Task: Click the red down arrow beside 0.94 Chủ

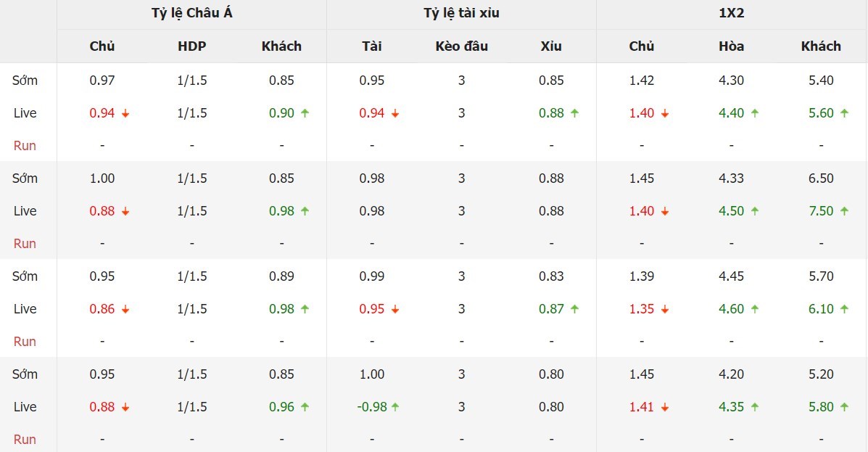Action: pyautogui.click(x=125, y=114)
